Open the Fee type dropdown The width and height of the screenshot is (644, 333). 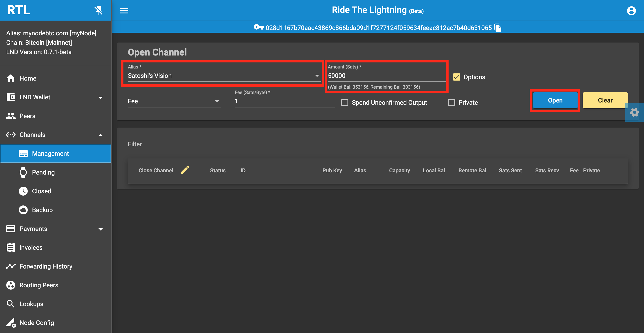174,101
